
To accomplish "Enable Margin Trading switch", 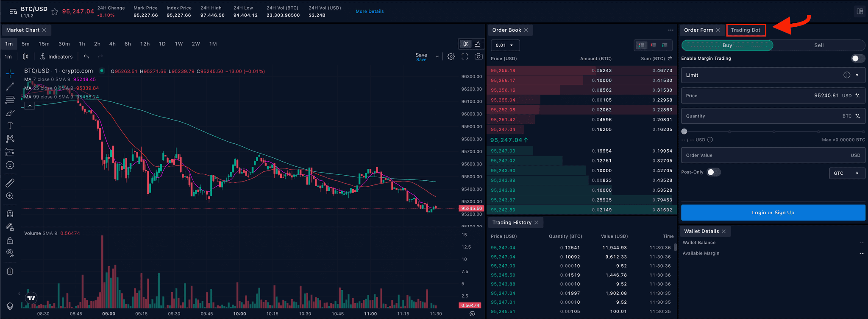I will (858, 59).
